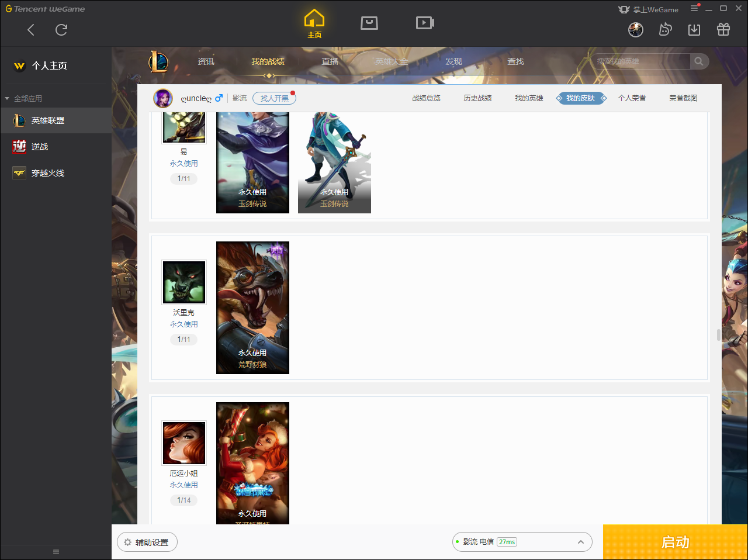Image resolution: width=748 pixels, height=560 pixels.
Task: Open 辅助设置 settings button
Action: click(147, 542)
